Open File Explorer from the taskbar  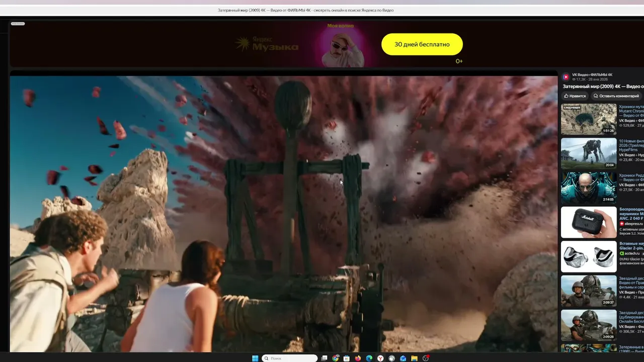414,358
